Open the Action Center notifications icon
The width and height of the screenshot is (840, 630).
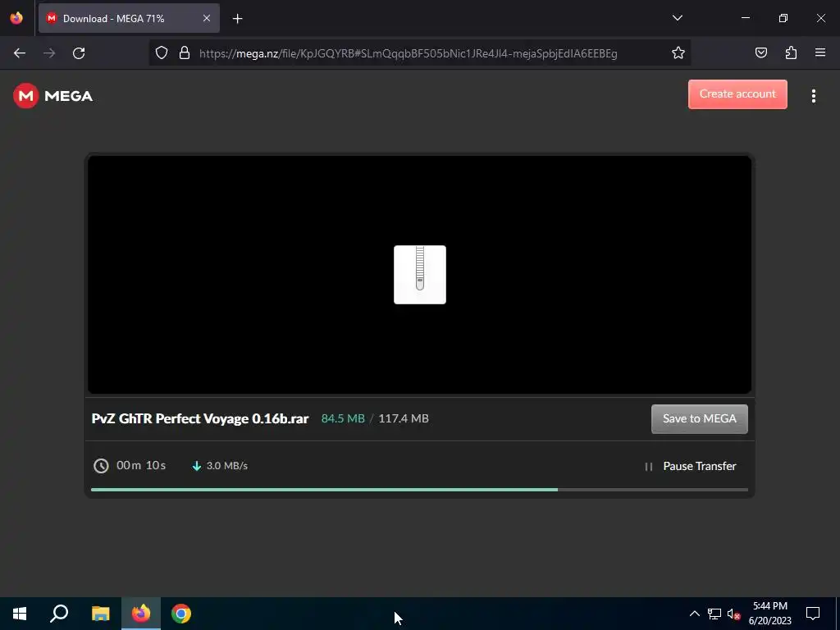(813, 614)
